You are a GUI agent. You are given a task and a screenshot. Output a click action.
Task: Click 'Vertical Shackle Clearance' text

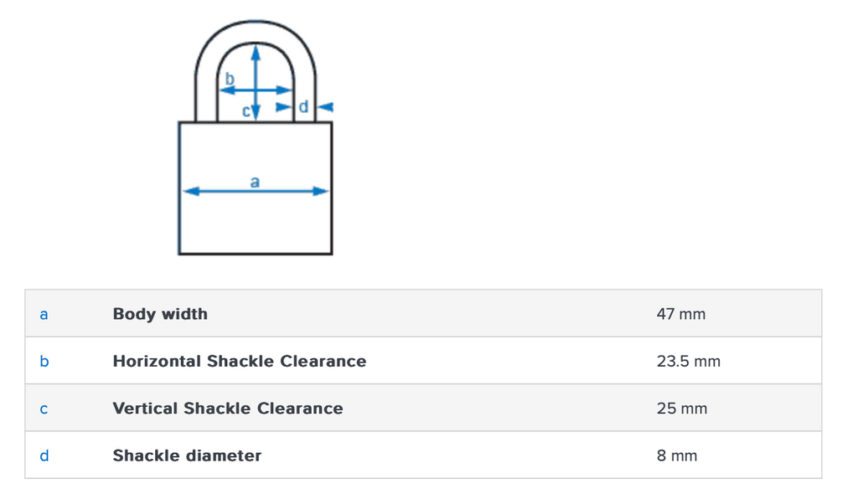coord(228,409)
